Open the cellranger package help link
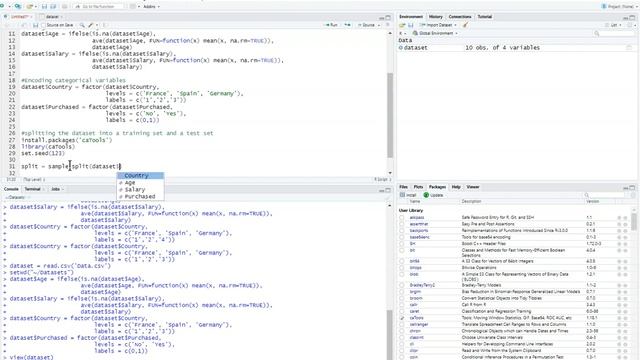 (419, 324)
